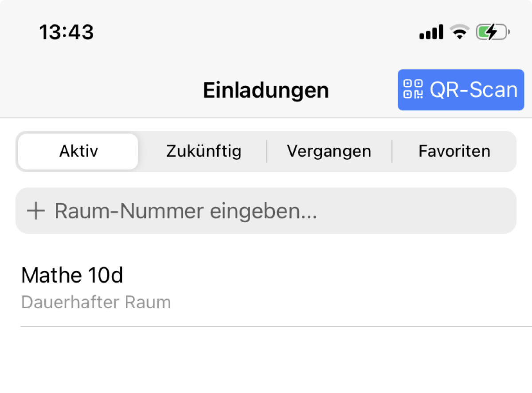Tap the Dauerhafter Raum subtitle text
This screenshot has width=532, height=393.
tap(96, 303)
